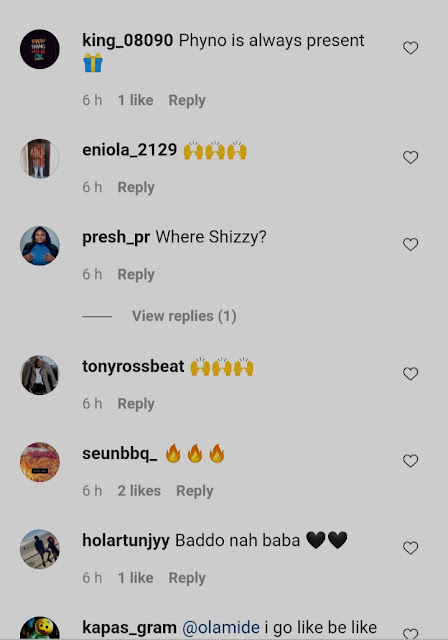Tap heart beside tonyrossbeat's comment

point(410,373)
